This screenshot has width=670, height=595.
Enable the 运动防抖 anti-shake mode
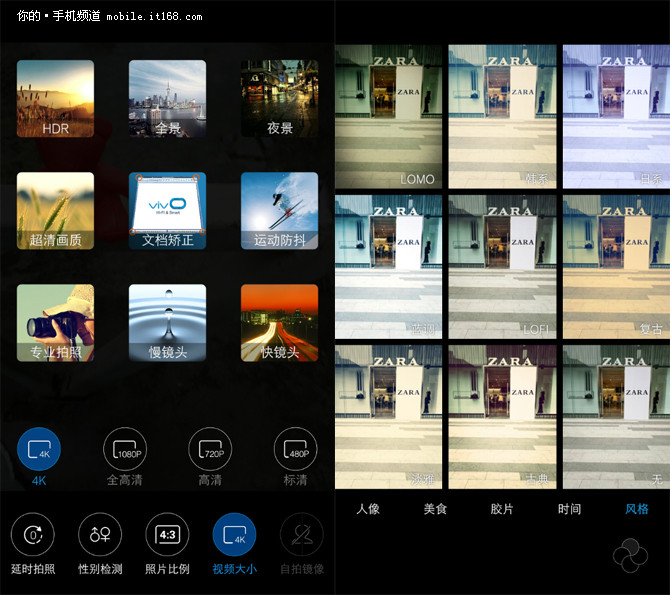[279, 211]
